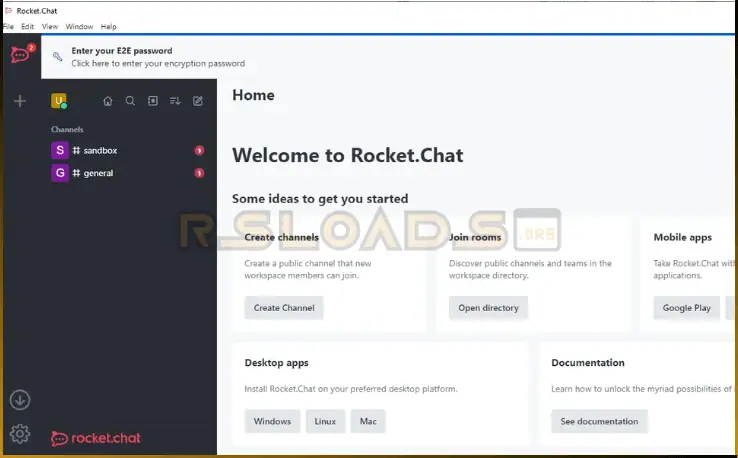Click the Rocket.Chat title bar app icon

(8, 10)
